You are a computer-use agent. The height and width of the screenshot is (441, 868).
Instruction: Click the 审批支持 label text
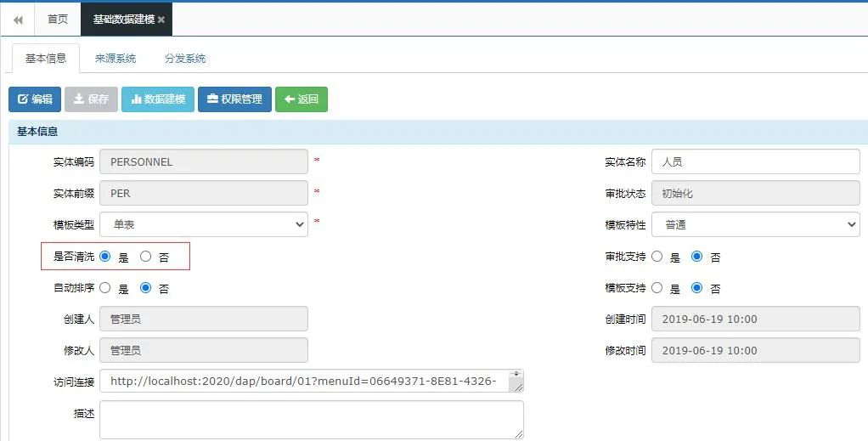pos(626,257)
